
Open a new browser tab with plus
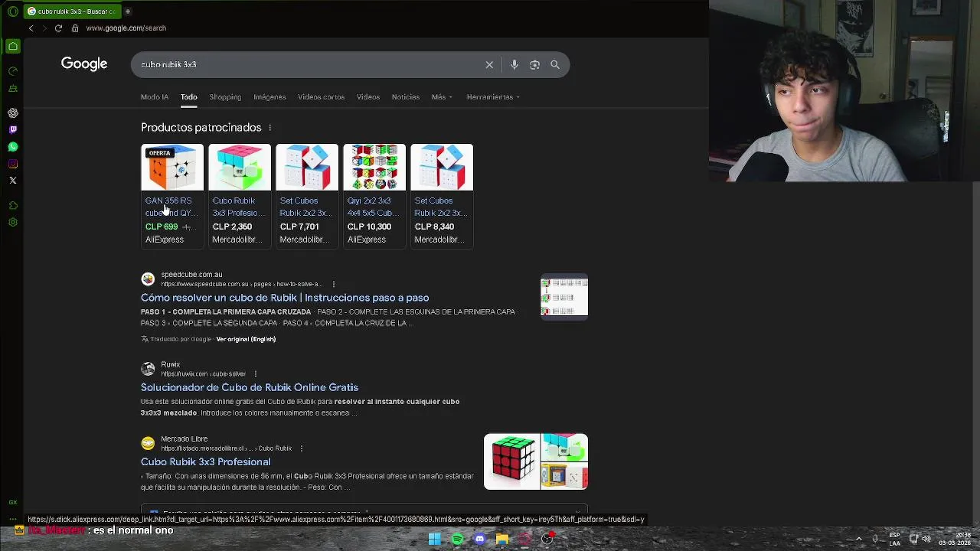[128, 11]
